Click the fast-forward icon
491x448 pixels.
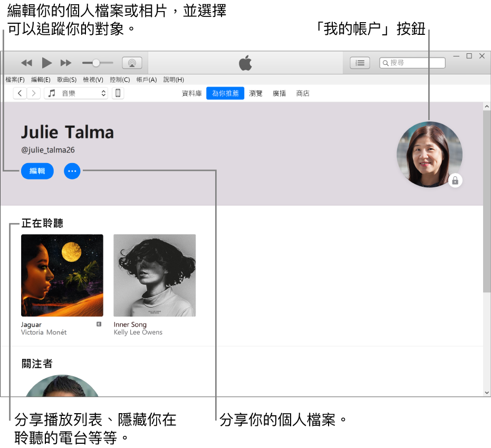click(x=65, y=62)
